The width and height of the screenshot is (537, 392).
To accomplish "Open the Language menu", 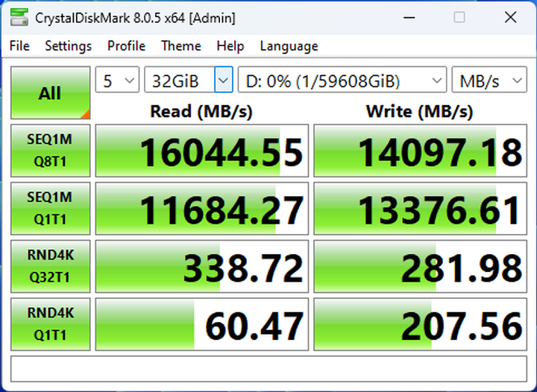I will tap(289, 46).
